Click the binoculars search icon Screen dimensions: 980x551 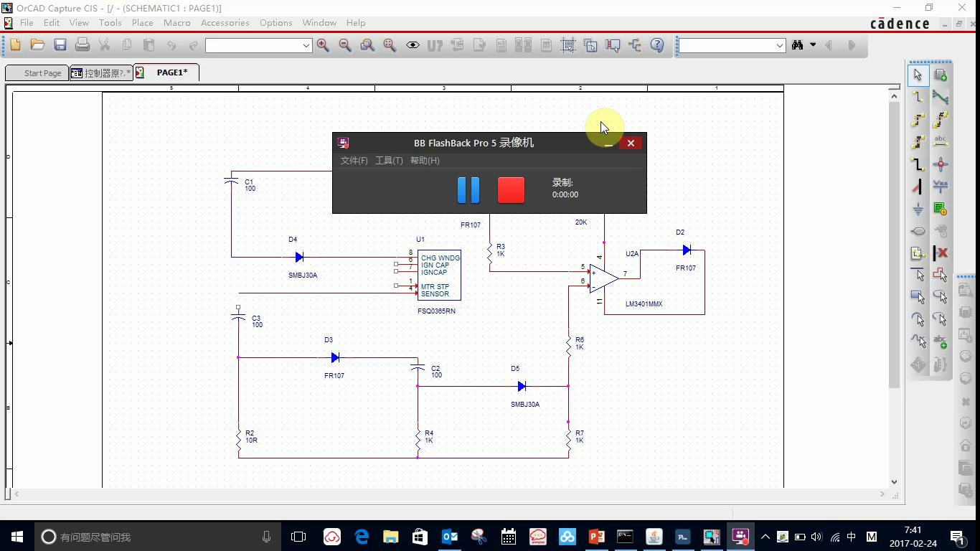(x=797, y=45)
